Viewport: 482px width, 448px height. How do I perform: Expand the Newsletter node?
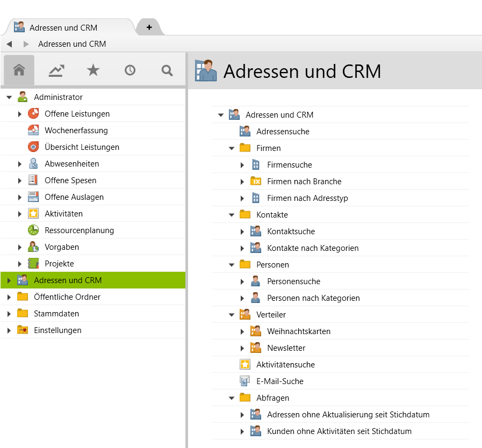[x=242, y=348]
